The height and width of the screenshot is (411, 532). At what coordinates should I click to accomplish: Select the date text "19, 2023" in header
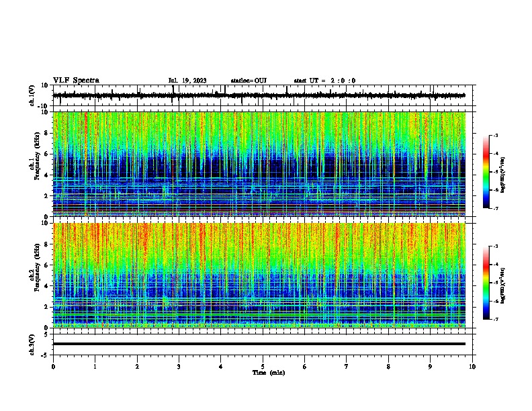(193, 81)
